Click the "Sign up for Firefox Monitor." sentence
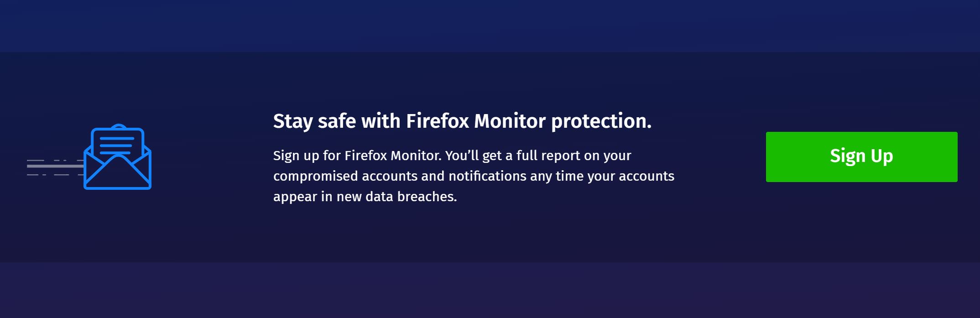 click(x=357, y=156)
